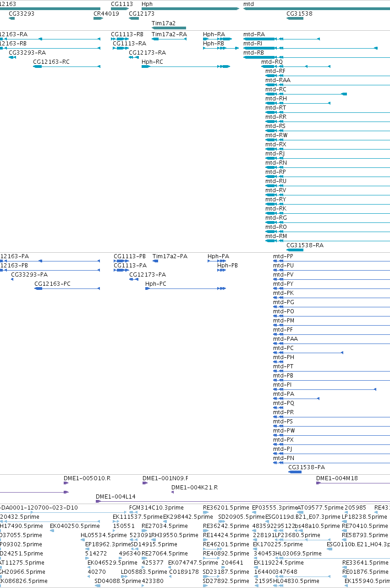Click the EK155940.5prime EST label
The width and height of the screenshot is (390, 588).
pyautogui.click(x=367, y=581)
